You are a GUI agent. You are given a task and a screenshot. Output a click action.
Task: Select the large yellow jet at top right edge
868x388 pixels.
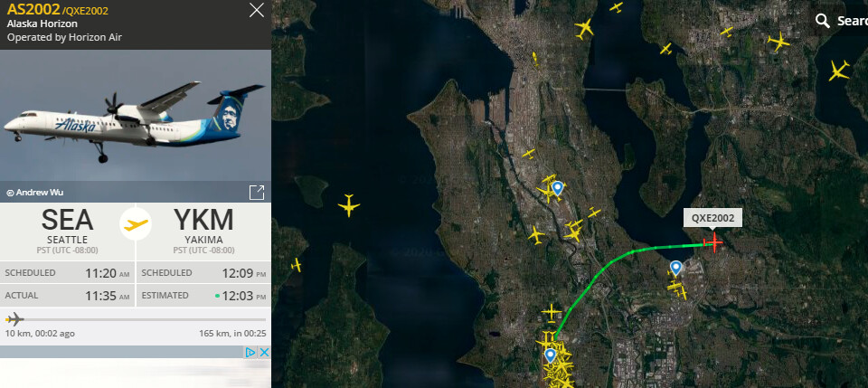(x=839, y=71)
